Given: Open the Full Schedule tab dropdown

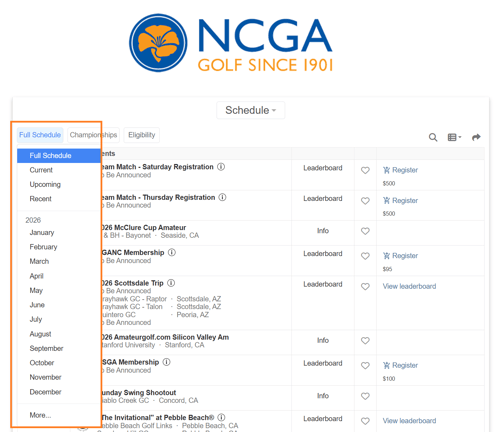Looking at the screenshot, I should (40, 135).
